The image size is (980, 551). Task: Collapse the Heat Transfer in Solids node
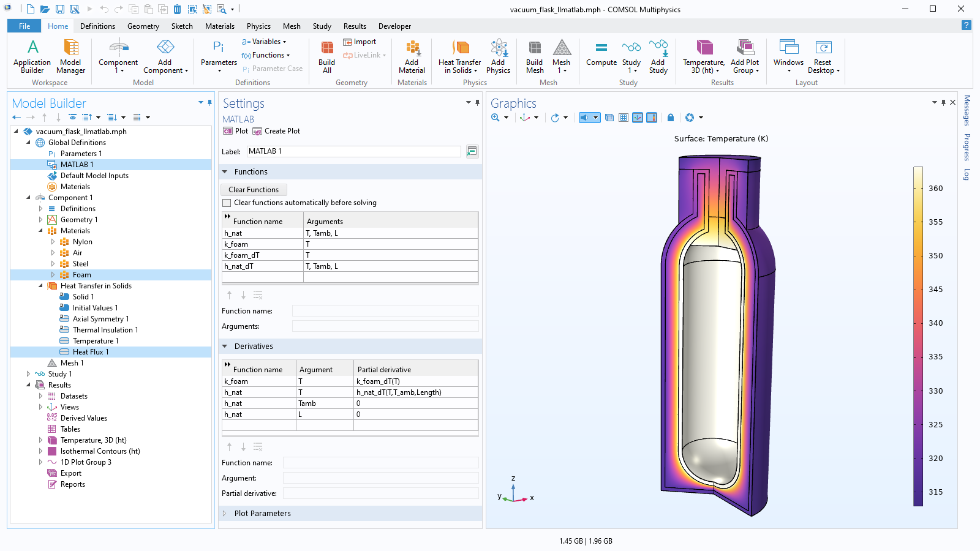point(40,286)
